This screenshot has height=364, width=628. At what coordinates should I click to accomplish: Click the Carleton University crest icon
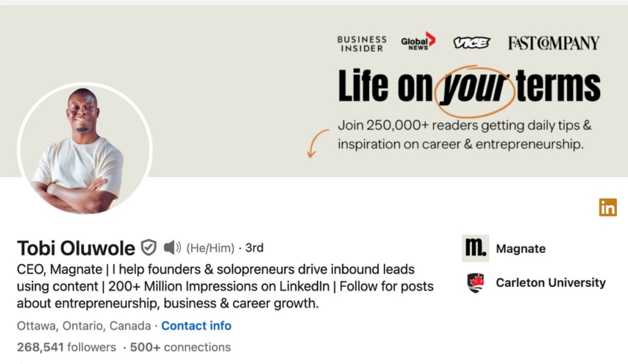(475, 282)
